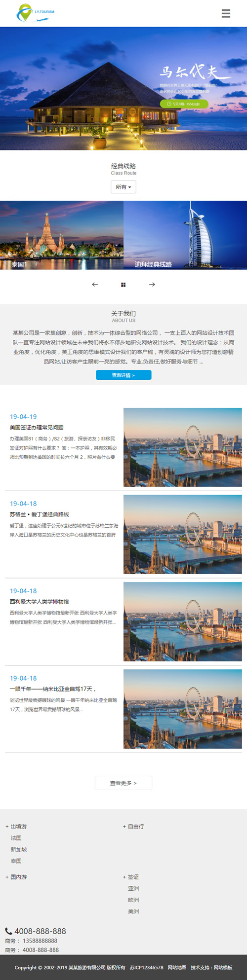Click the green 5天4晚 banner button
The width and height of the screenshot is (247, 980).
click(184, 104)
